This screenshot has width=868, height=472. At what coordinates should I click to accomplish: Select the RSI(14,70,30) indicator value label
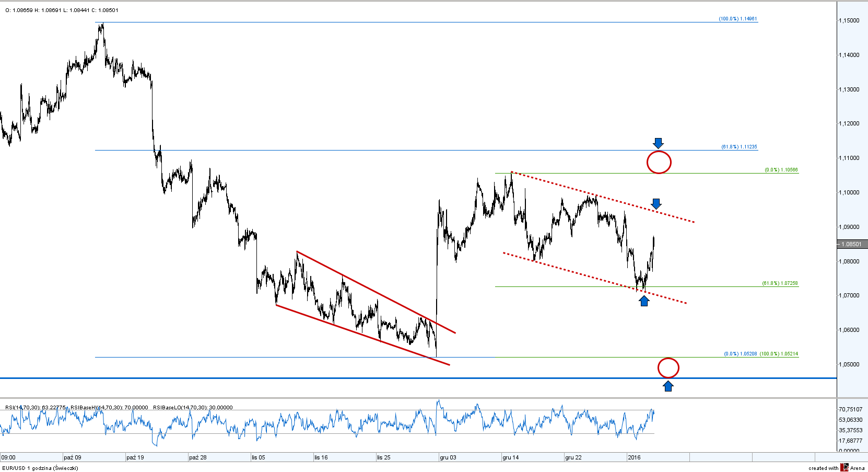(x=36, y=407)
